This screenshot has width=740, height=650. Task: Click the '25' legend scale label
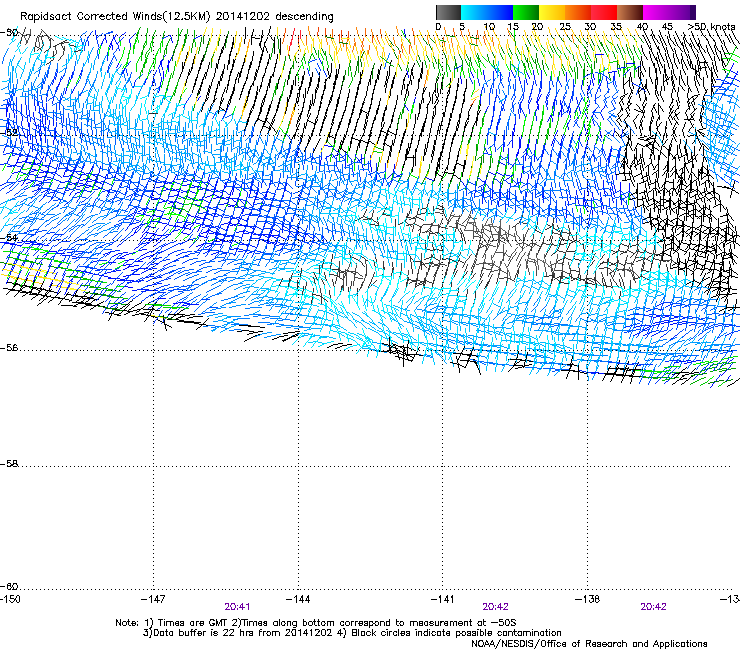[564, 27]
